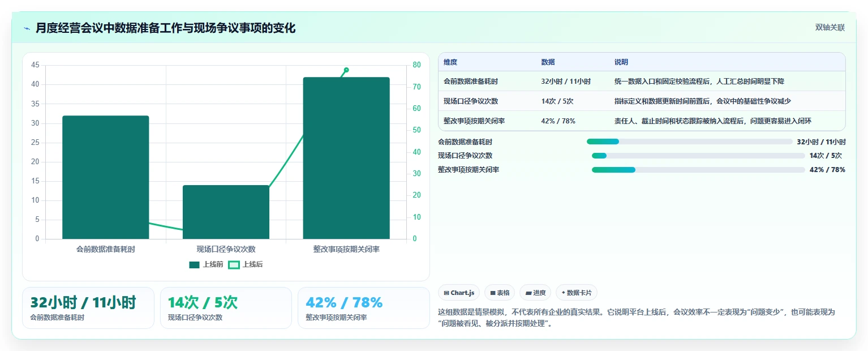Click the 表格 tag chip
The image size is (868, 351).
click(500, 293)
